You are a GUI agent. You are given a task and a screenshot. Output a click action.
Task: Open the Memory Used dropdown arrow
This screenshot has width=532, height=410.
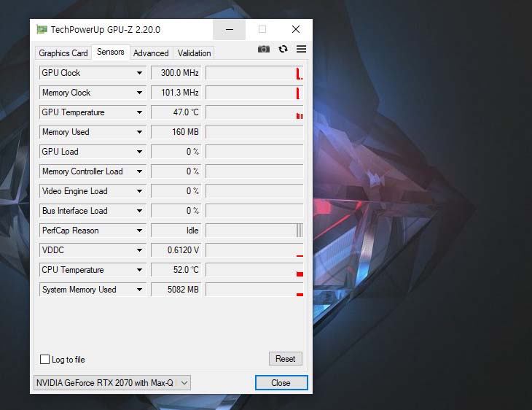tap(139, 132)
